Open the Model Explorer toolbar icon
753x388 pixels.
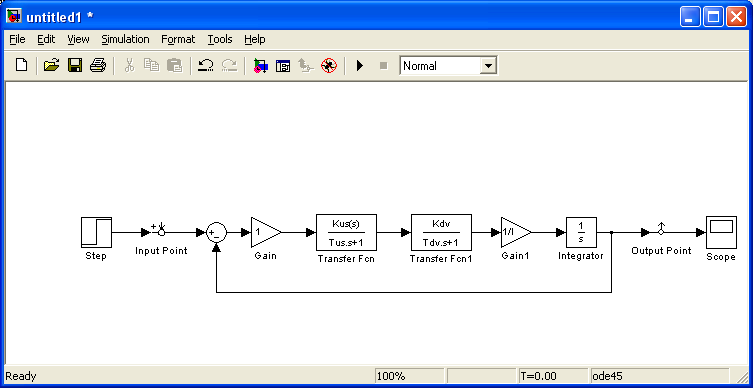tap(283, 65)
